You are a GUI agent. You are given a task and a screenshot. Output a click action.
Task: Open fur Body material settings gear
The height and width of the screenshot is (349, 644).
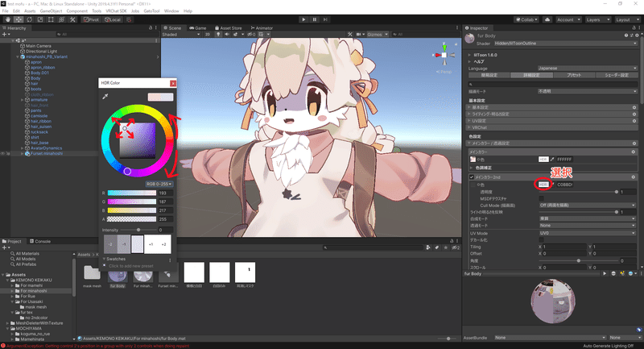coord(637,35)
